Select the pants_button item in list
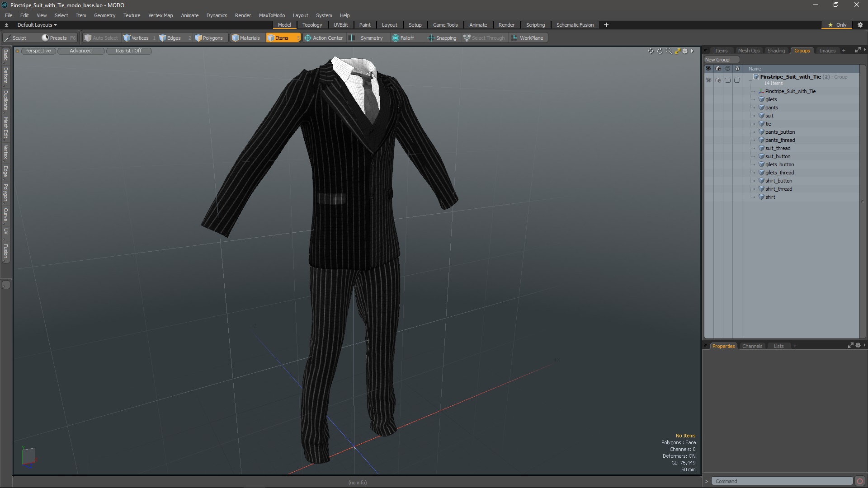Viewport: 868px width, 488px height. pyautogui.click(x=780, y=132)
